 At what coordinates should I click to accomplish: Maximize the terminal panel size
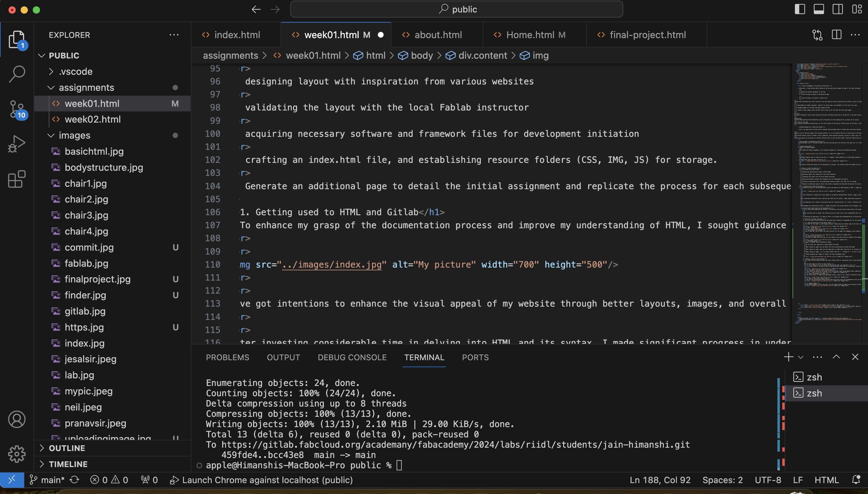836,357
